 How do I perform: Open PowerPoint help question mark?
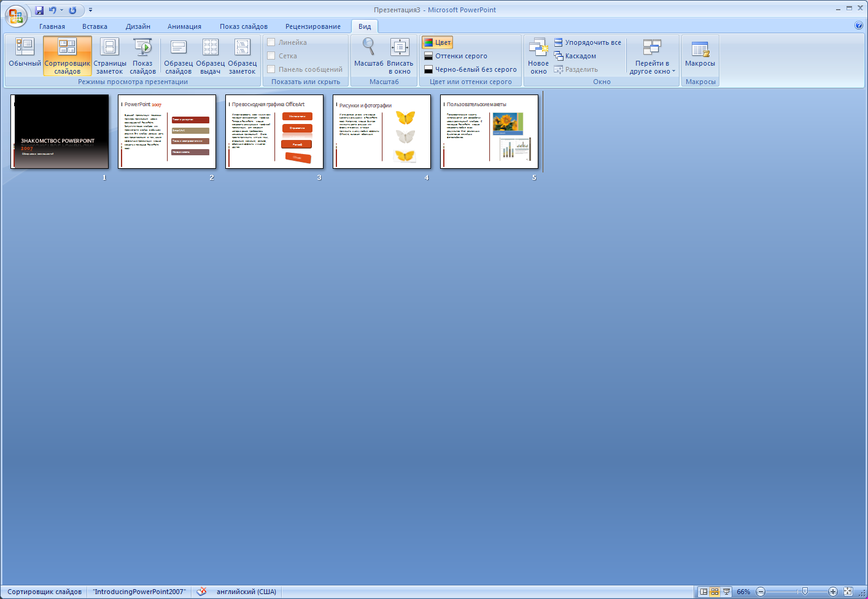[859, 25]
